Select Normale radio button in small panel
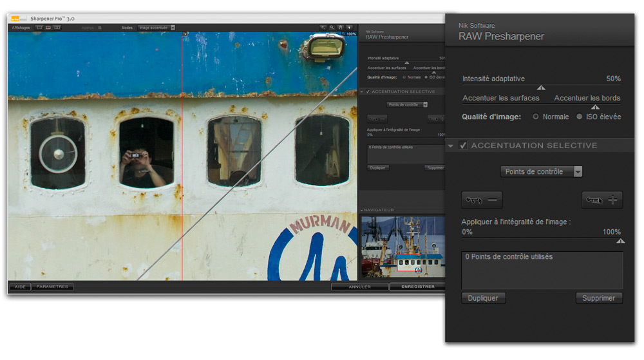The height and width of the screenshot is (360, 644). click(x=404, y=77)
